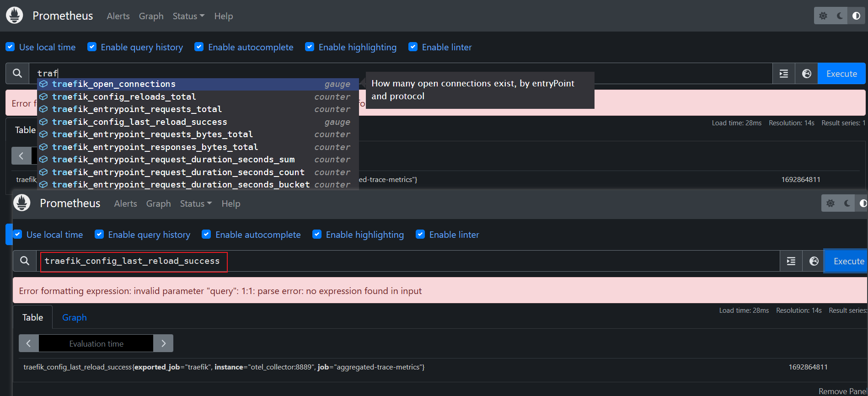Screen dimensions: 868x396
Task: Click the Prometheus brand title in lower navbar
Action: (70, 203)
